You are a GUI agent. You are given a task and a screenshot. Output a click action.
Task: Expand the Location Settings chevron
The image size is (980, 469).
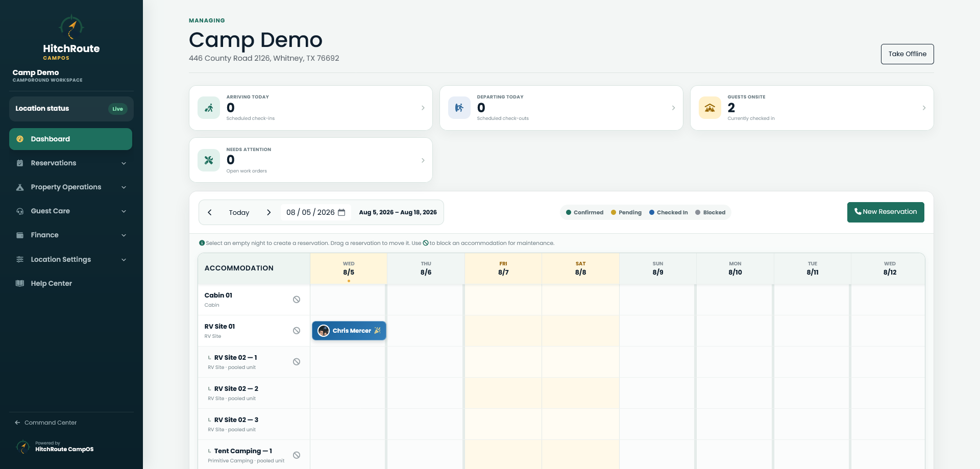point(124,260)
